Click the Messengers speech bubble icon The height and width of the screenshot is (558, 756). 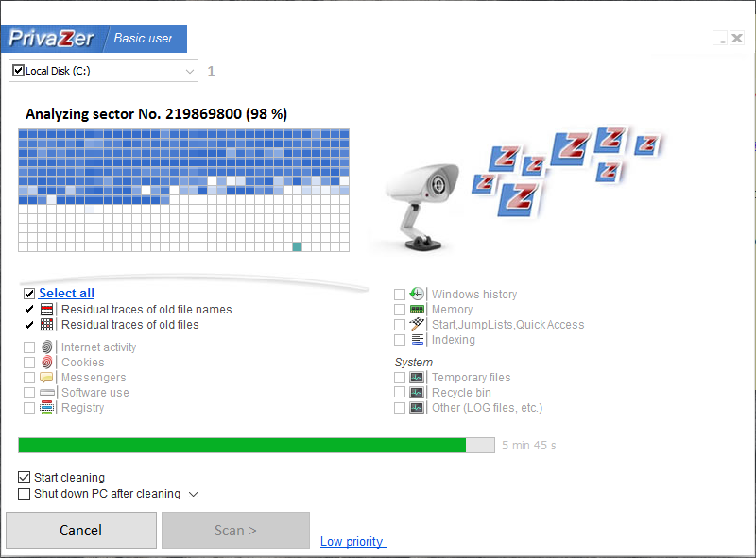46,378
